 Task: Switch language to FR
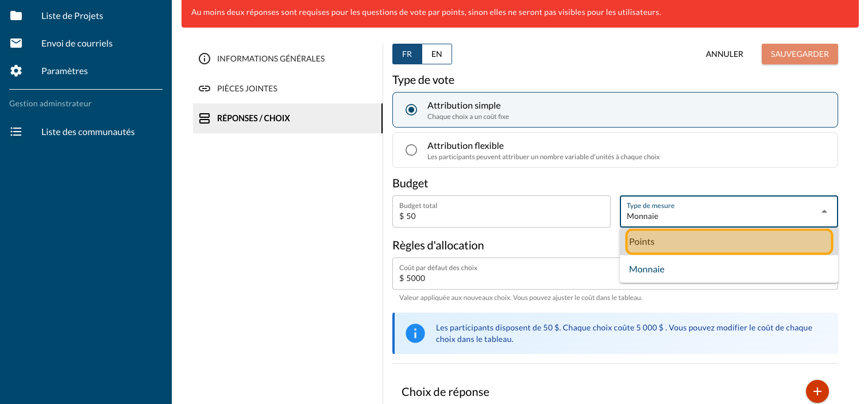pyautogui.click(x=407, y=54)
